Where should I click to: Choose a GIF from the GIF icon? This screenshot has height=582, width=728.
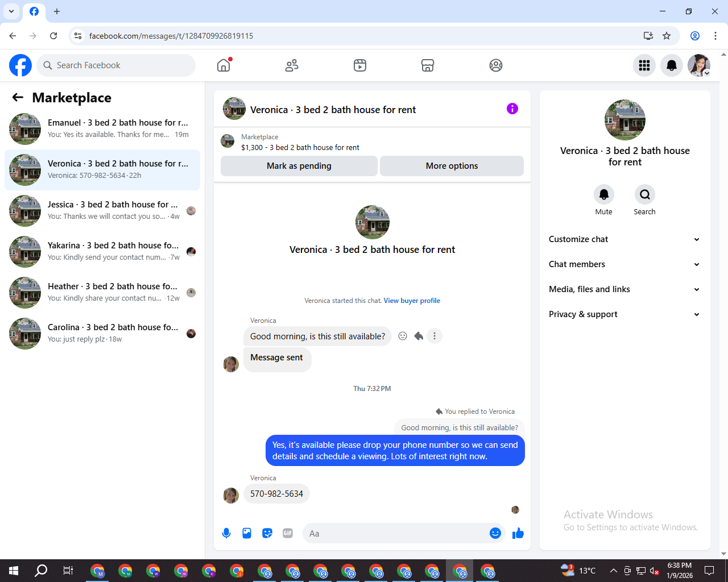coord(288,533)
